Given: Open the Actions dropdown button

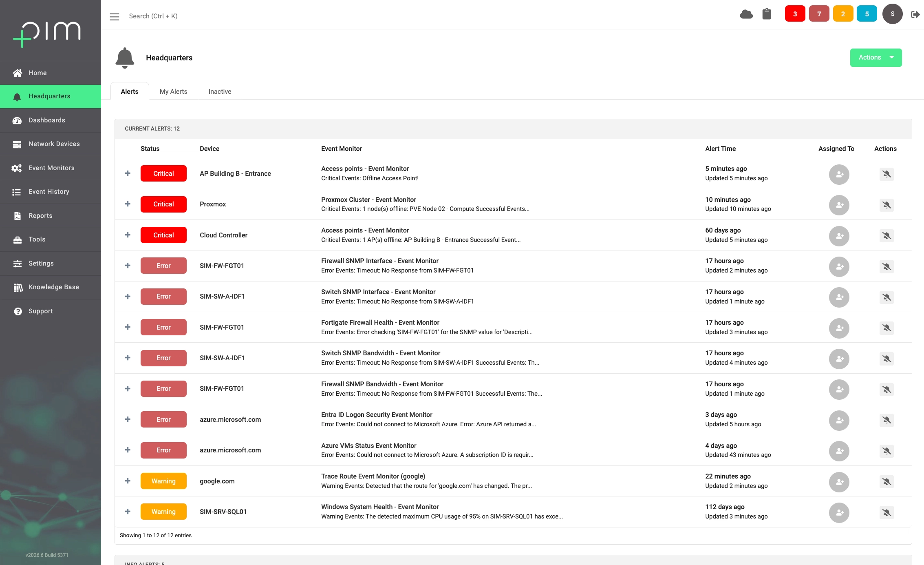Looking at the screenshot, I should pos(876,58).
